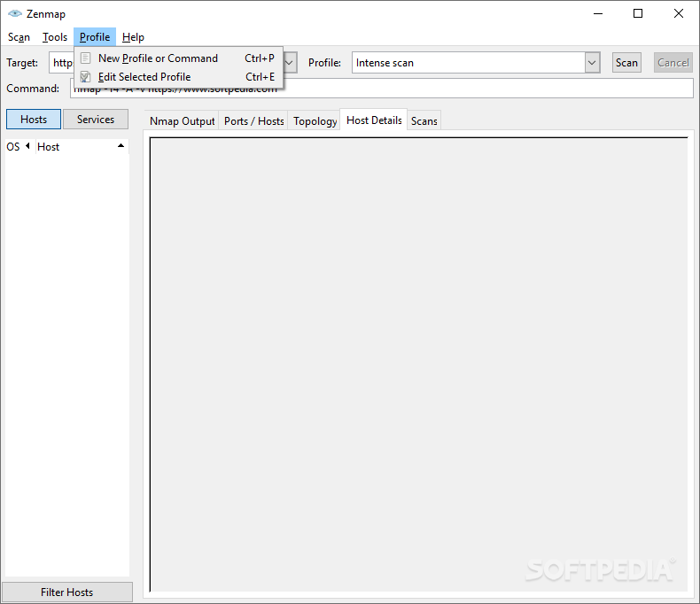
Task: Sort by the Host column header
Action: coord(82,146)
